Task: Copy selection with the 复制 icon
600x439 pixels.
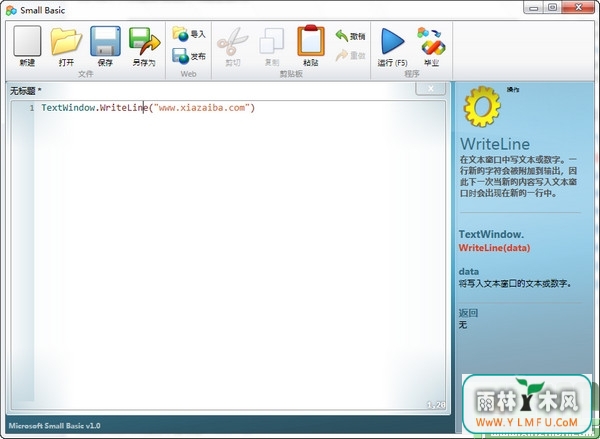Action: [272, 46]
